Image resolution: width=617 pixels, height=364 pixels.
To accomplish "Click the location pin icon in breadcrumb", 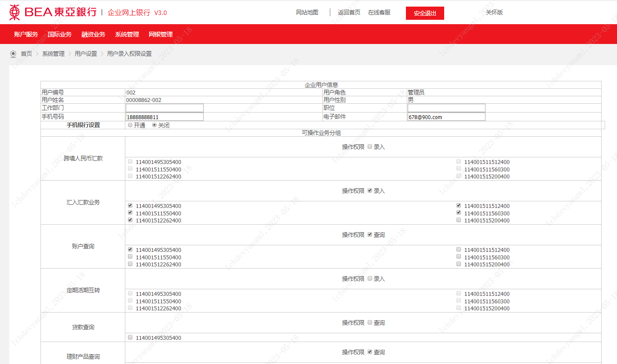I will point(13,54).
